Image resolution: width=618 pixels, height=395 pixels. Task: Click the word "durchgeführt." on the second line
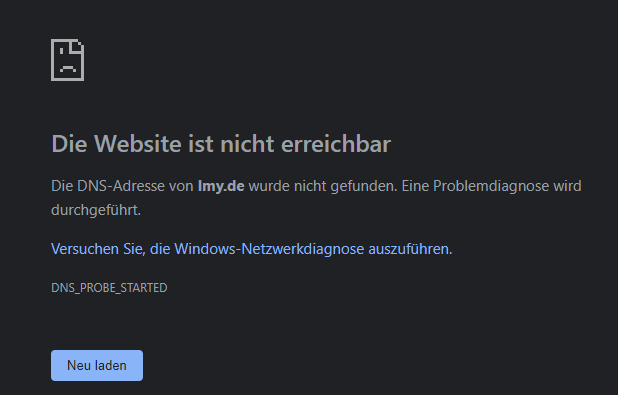tap(96, 210)
